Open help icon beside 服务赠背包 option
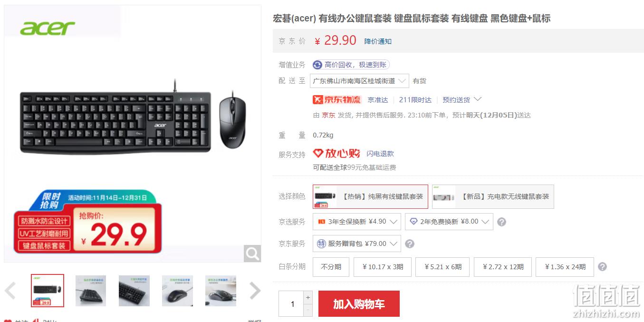 click(410, 244)
